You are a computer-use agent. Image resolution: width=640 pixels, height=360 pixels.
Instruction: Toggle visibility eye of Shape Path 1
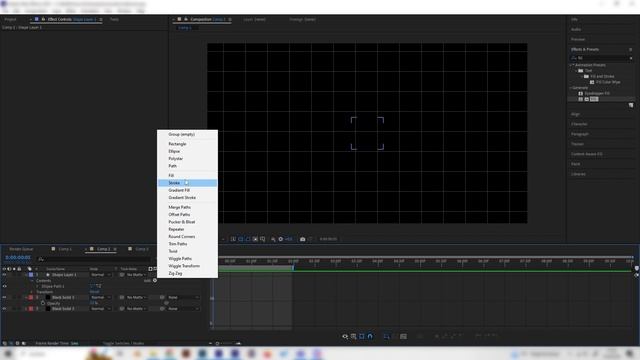pos(4,287)
